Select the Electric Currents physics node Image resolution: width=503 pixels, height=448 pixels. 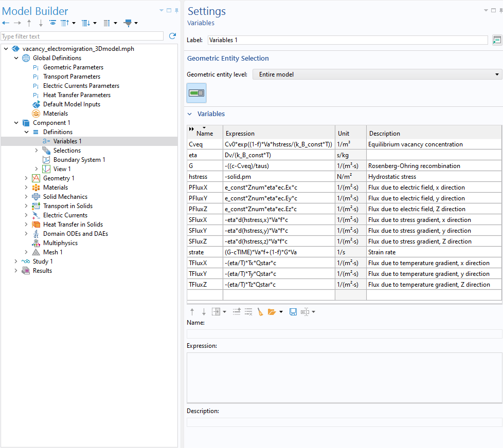point(65,215)
